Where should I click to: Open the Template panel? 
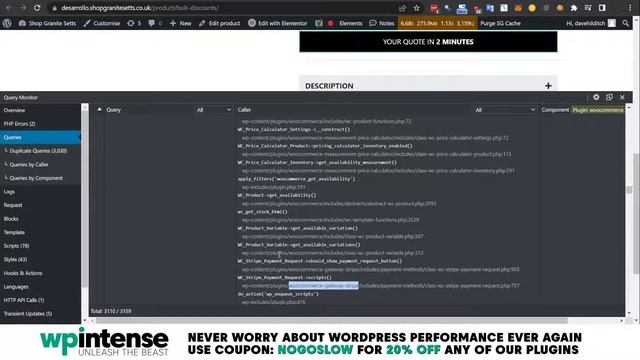40,232
